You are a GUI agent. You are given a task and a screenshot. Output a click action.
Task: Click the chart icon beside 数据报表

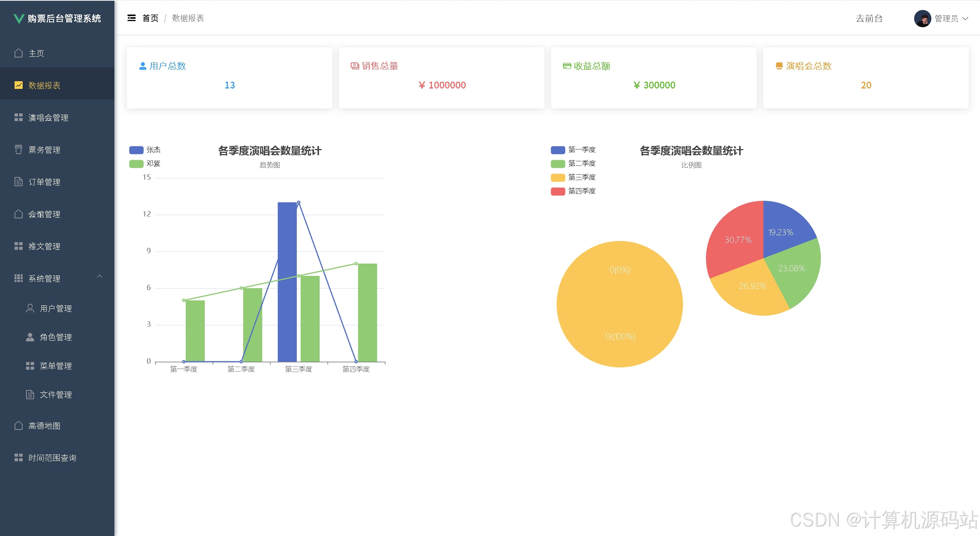[18, 85]
